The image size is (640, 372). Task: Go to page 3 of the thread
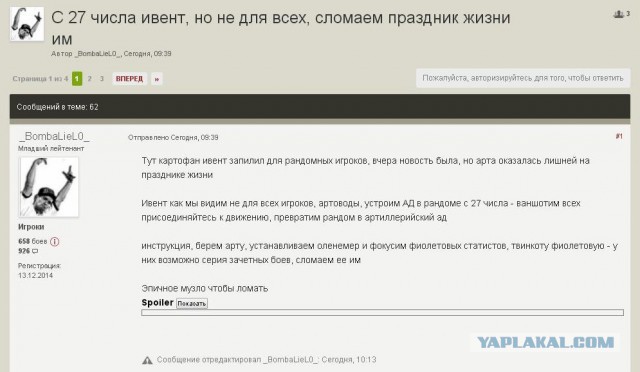tap(102, 78)
